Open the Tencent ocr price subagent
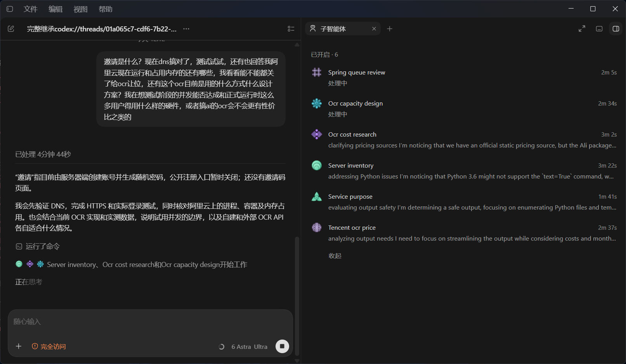The height and width of the screenshot is (364, 626). coord(464,233)
